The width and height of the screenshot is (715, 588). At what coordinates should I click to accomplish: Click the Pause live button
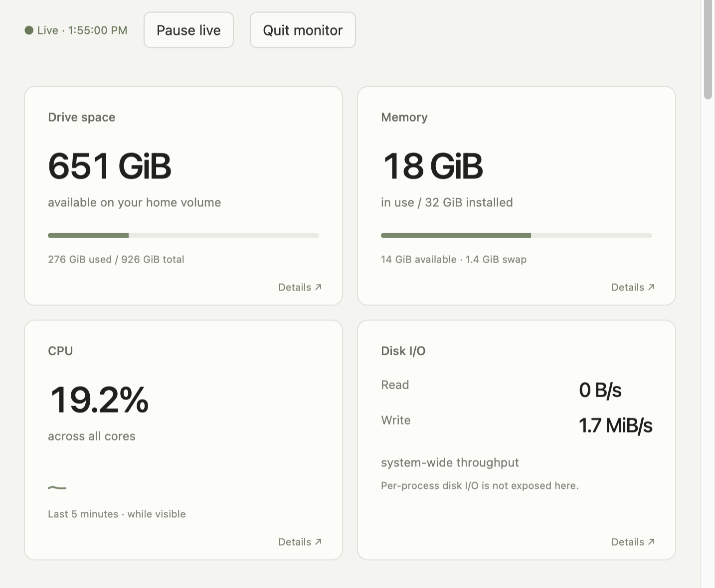pyautogui.click(x=188, y=30)
